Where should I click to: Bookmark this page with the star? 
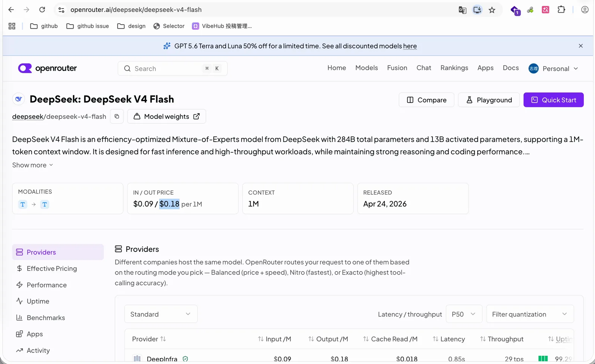tap(492, 10)
